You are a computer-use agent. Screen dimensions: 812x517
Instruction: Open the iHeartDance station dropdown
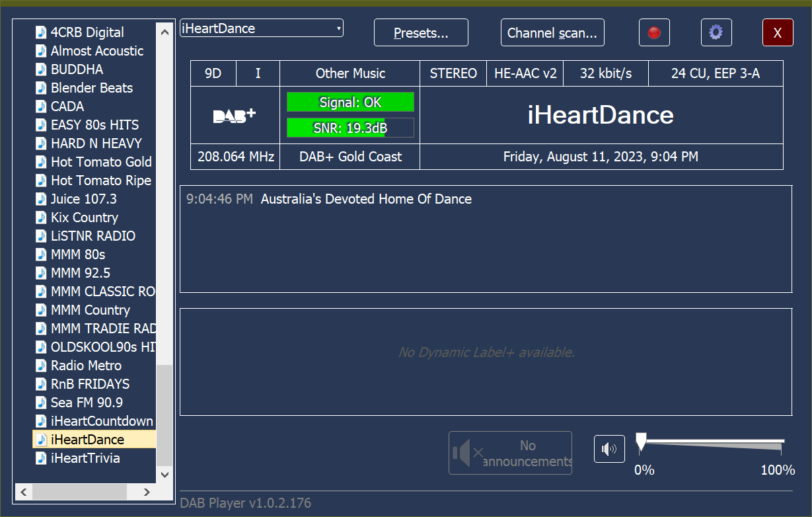261,28
